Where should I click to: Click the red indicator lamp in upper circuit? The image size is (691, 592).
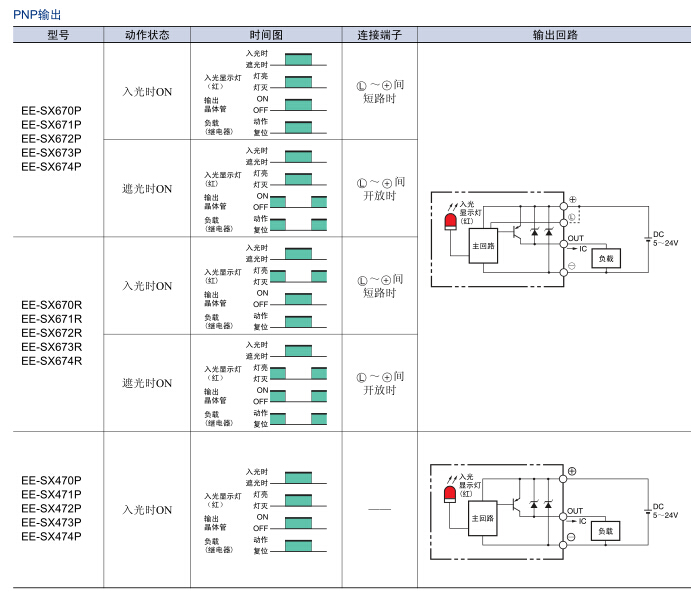[450, 221]
